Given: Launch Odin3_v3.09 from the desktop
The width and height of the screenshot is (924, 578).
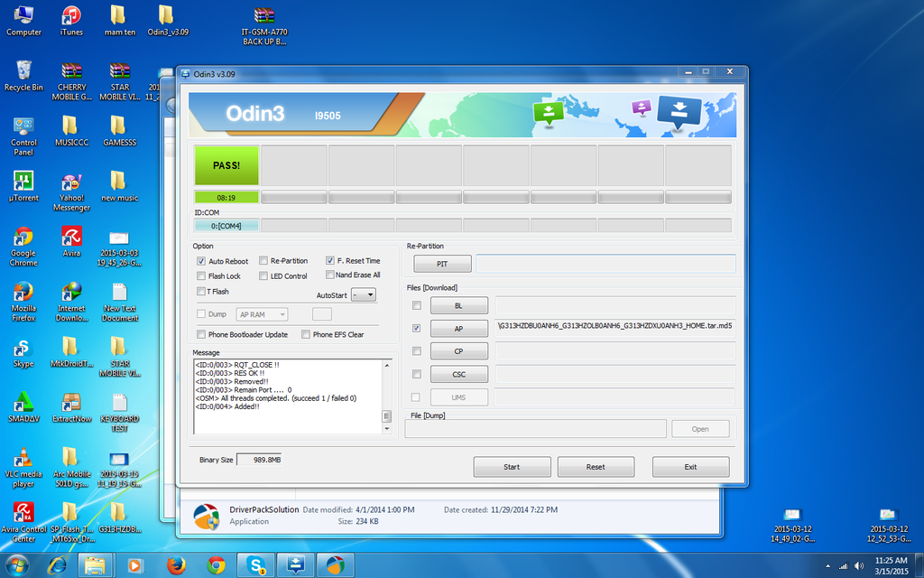Looking at the screenshot, I should (x=165, y=20).
